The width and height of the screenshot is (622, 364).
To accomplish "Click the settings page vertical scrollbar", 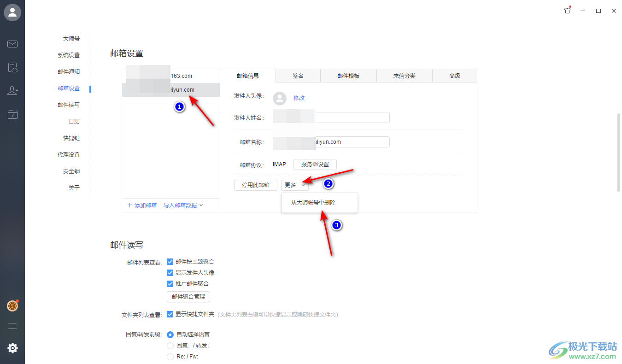I will (x=618, y=152).
